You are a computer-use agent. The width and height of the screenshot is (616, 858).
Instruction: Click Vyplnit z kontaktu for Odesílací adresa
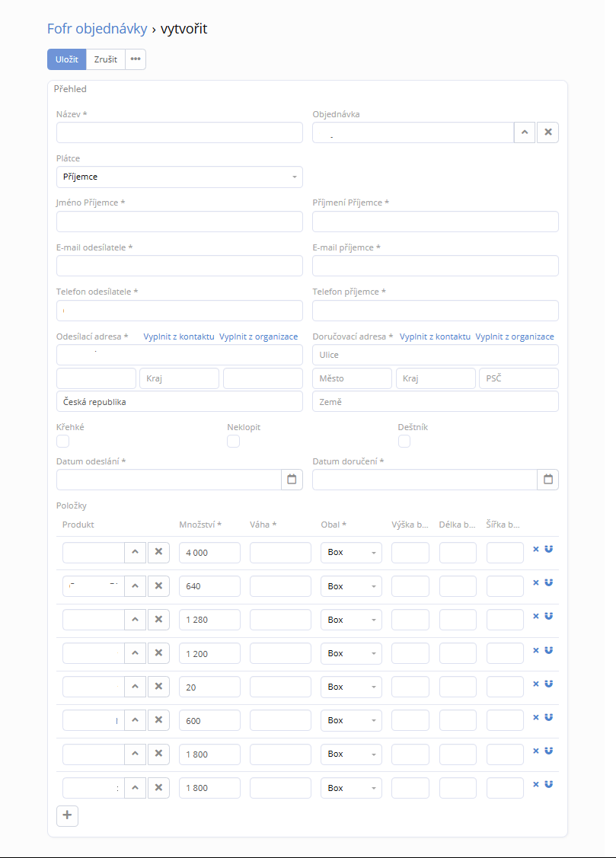click(179, 337)
